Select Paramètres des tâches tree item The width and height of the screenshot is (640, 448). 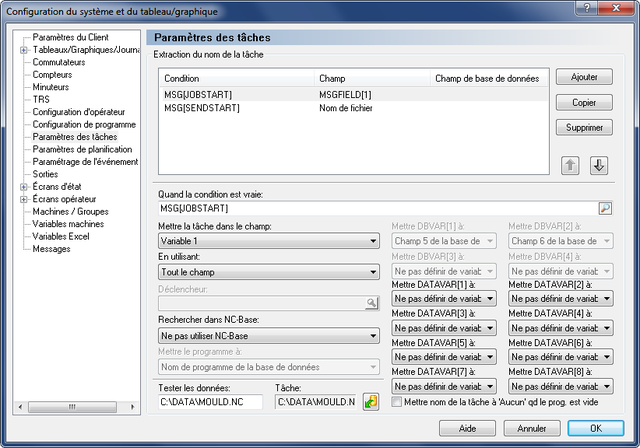coord(75,137)
